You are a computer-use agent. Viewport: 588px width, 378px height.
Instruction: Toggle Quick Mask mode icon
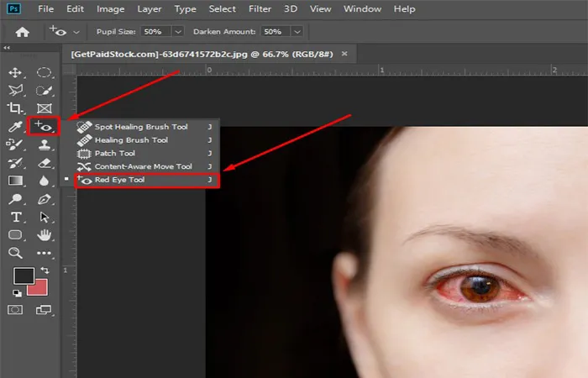tap(15, 310)
